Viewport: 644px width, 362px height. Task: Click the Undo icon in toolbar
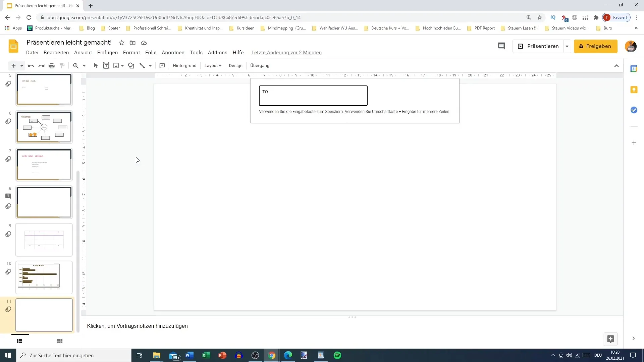pyautogui.click(x=31, y=65)
